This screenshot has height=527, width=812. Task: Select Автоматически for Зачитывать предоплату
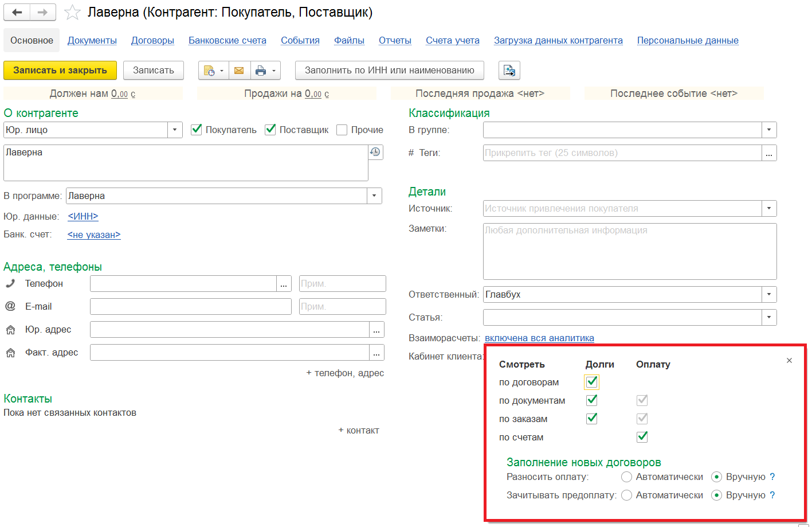click(627, 495)
